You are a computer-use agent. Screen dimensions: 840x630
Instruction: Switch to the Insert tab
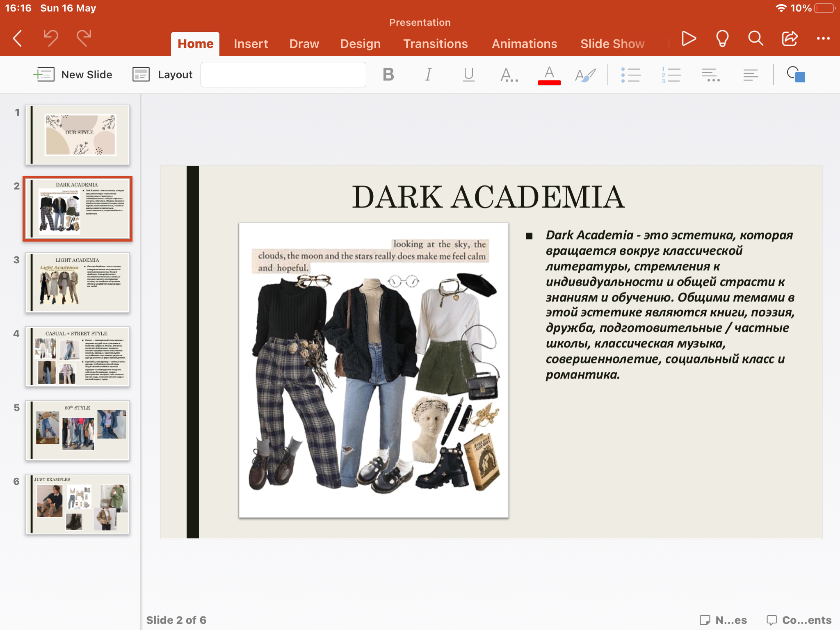tap(251, 44)
